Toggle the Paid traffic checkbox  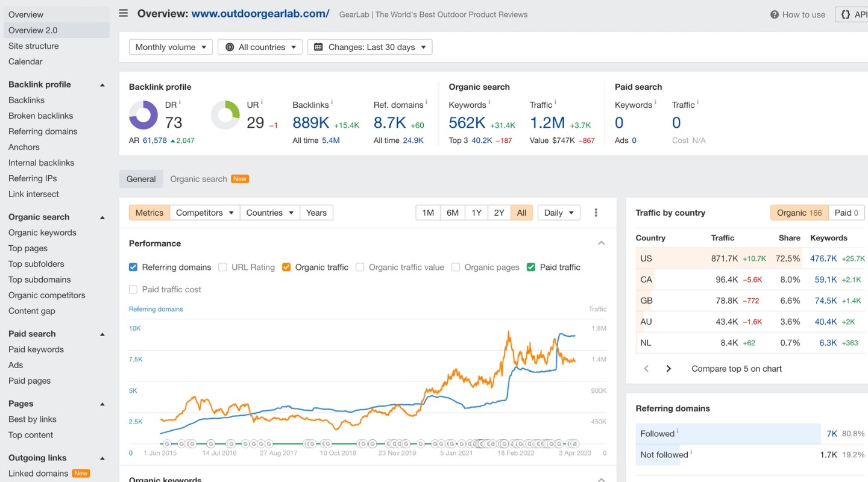click(531, 267)
